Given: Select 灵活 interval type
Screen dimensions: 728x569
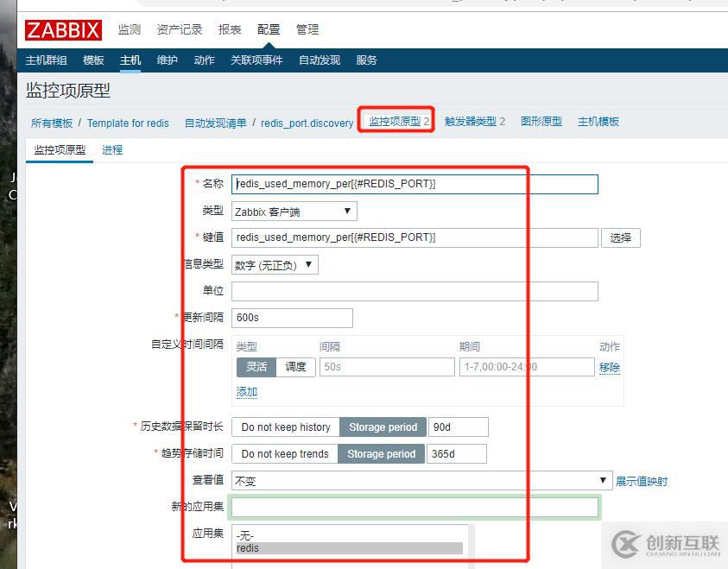Looking at the screenshot, I should pos(256,367).
